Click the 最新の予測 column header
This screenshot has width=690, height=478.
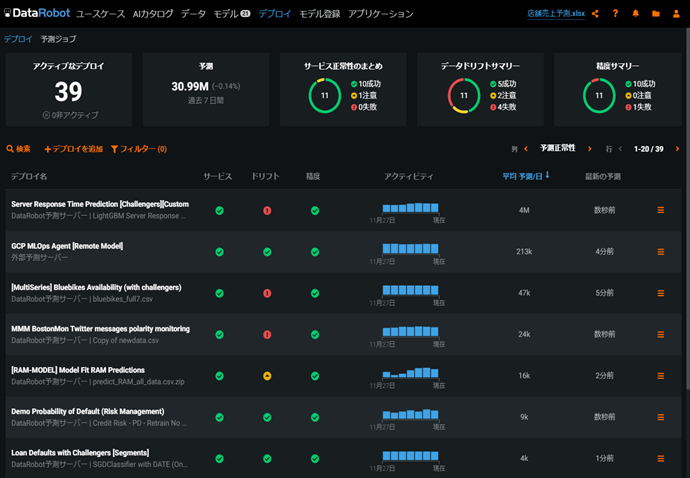(x=602, y=176)
